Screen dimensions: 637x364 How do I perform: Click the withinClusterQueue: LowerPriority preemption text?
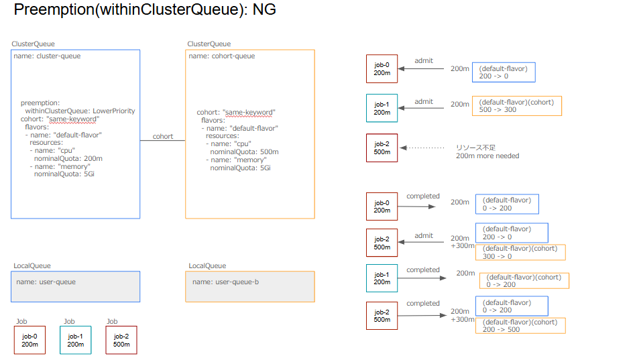(x=80, y=111)
